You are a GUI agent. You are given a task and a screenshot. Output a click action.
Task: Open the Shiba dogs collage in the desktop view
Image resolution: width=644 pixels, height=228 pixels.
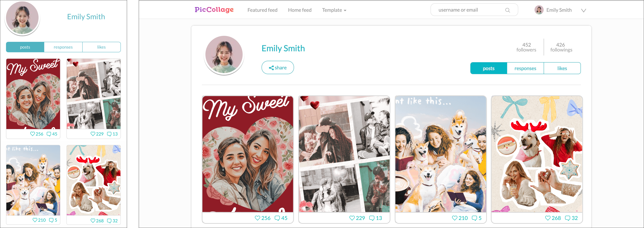point(441,154)
